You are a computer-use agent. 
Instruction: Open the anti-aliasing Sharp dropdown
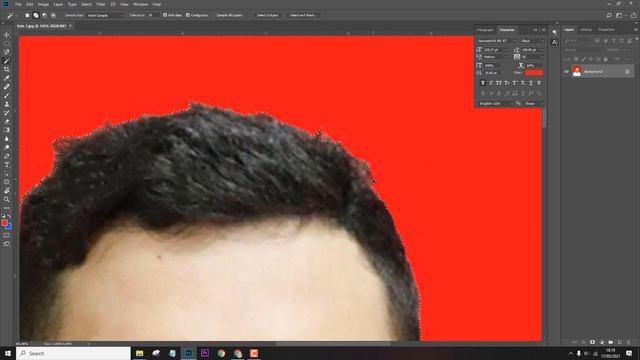click(x=534, y=104)
